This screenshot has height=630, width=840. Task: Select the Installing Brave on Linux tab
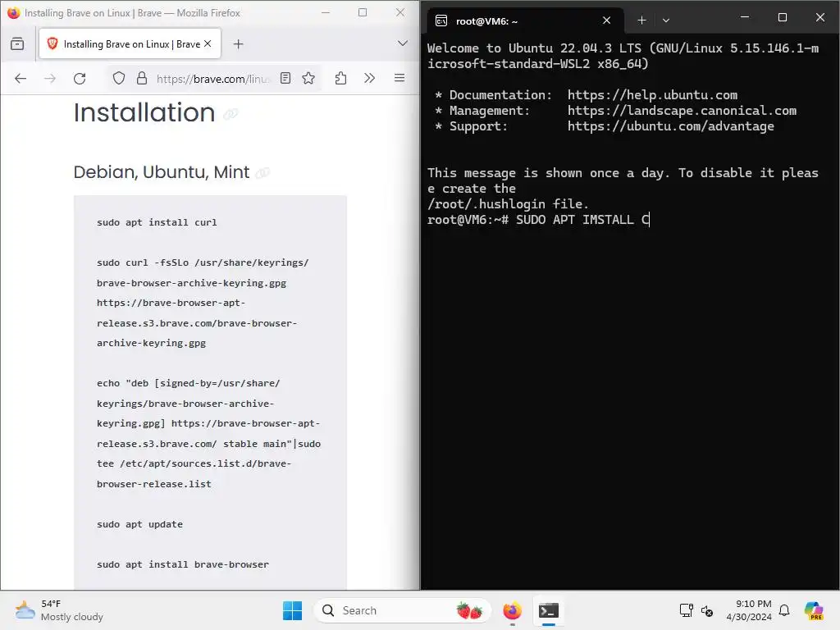click(130, 44)
